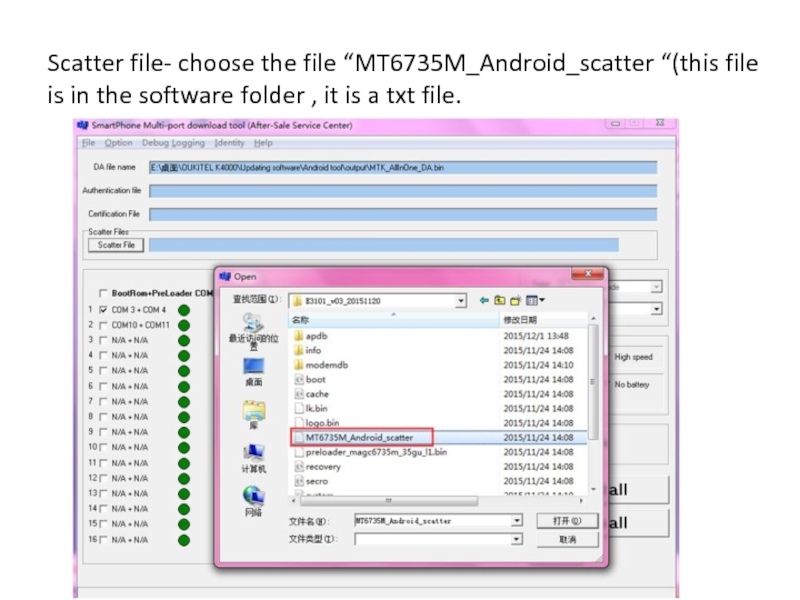Click the horizontal scrollbar of the file list
Viewport: 800px width, 600px height.
(389, 501)
